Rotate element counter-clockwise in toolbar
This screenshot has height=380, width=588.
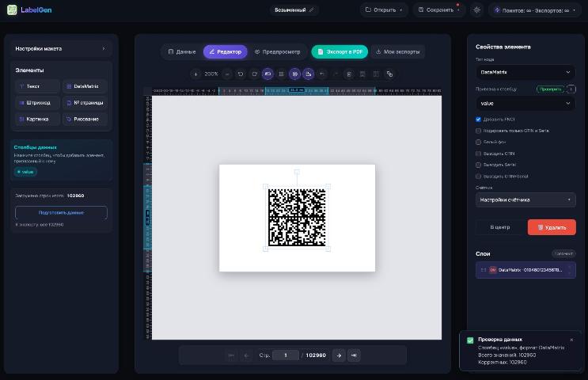point(241,74)
